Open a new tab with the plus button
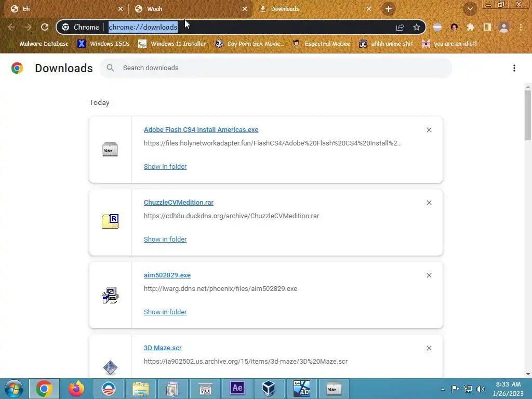The image size is (532, 399). (389, 9)
